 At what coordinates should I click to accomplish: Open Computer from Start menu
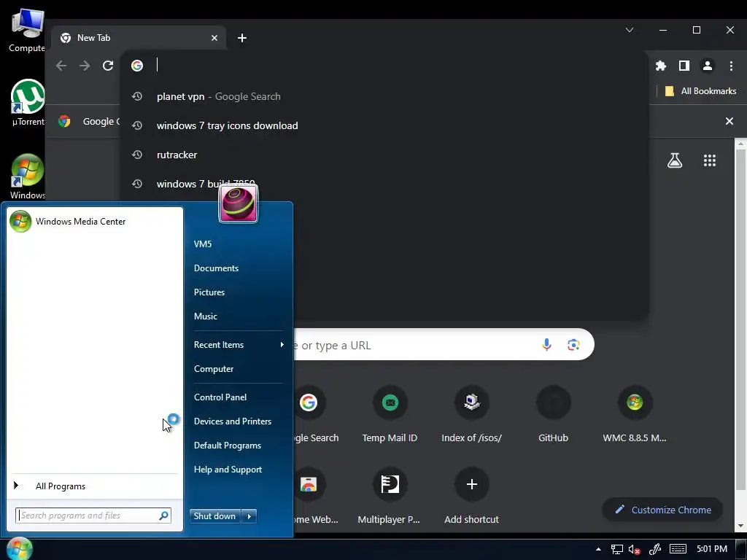(214, 368)
